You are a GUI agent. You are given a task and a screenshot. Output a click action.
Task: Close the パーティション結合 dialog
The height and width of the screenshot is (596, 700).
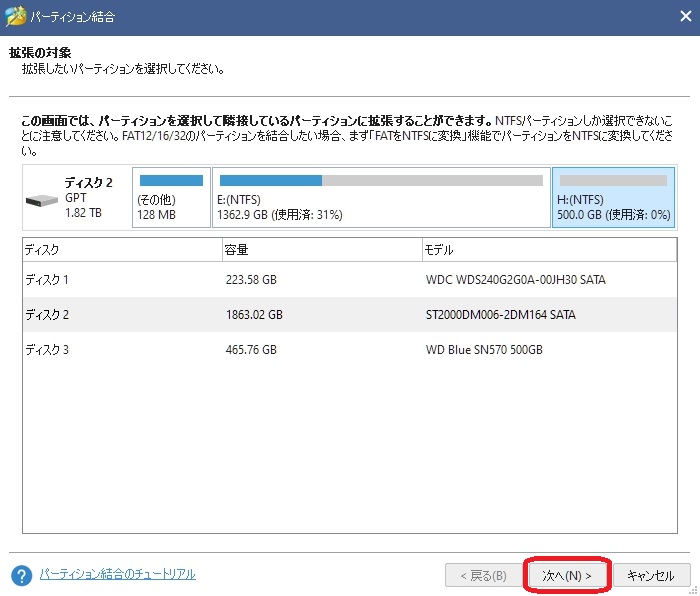click(685, 17)
